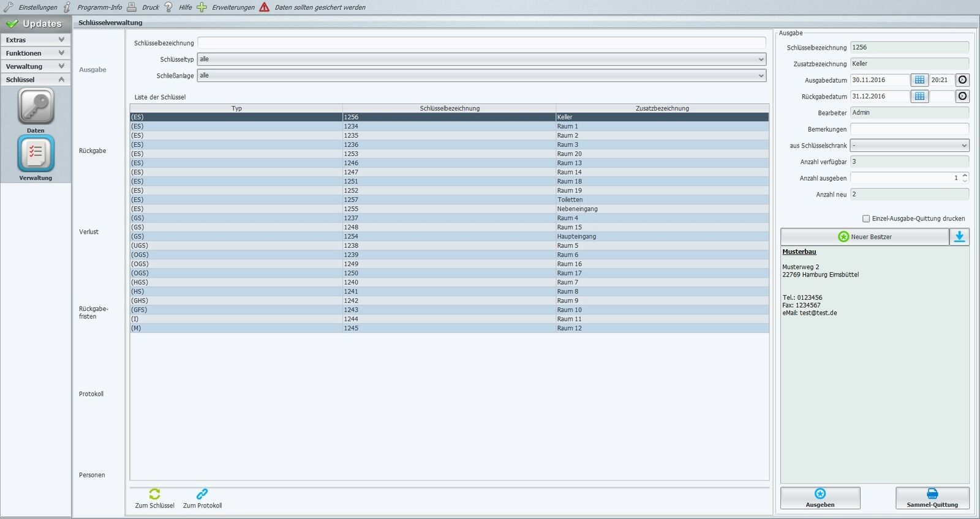Image resolution: width=980 pixels, height=519 pixels.
Task: Switch to the Ausgabe tab
Action: [x=92, y=70]
